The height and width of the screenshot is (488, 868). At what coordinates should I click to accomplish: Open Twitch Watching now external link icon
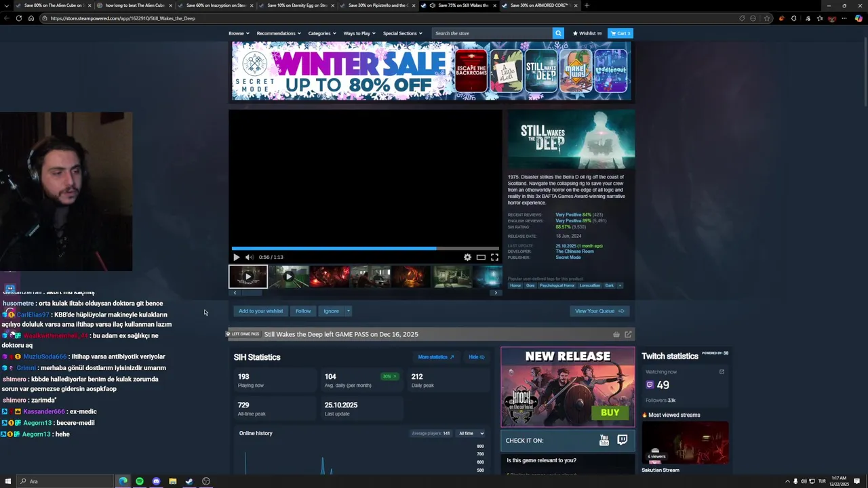(722, 371)
